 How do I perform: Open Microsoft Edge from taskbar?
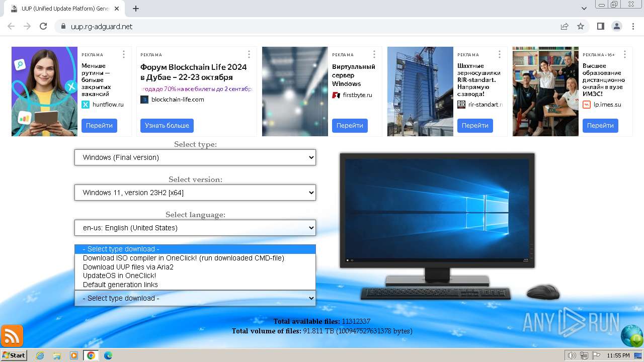coord(108,355)
